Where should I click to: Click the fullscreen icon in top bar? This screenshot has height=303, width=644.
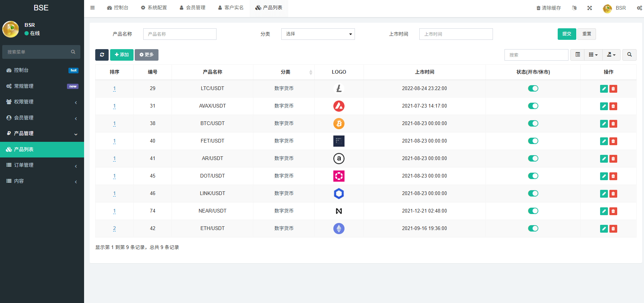590,8
